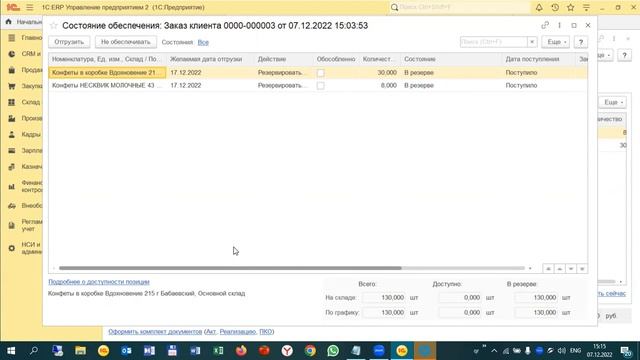
Task: Sort by Дата поступления column header
Action: [x=538, y=59]
